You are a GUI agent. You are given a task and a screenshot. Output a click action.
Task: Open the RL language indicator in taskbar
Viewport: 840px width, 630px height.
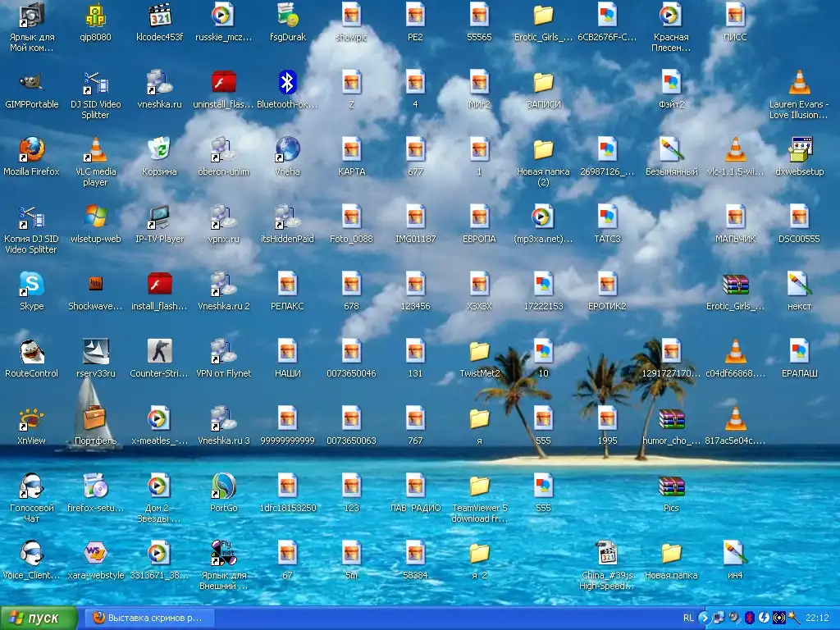[x=688, y=617]
